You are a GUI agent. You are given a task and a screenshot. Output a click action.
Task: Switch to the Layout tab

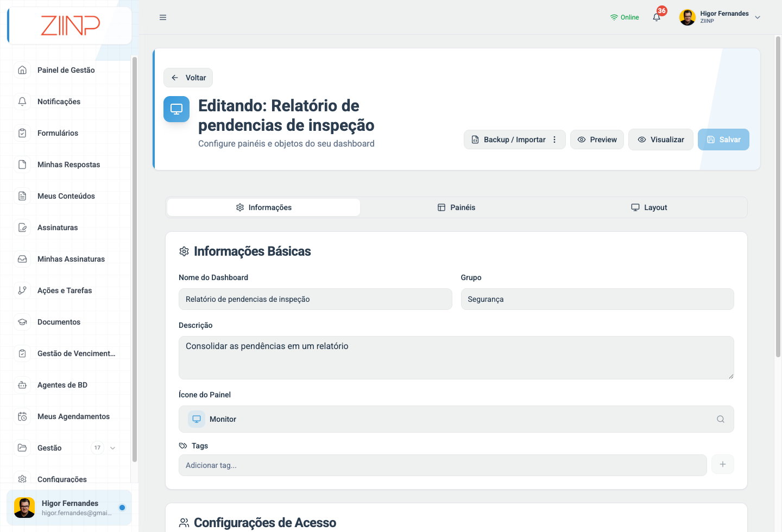click(649, 207)
